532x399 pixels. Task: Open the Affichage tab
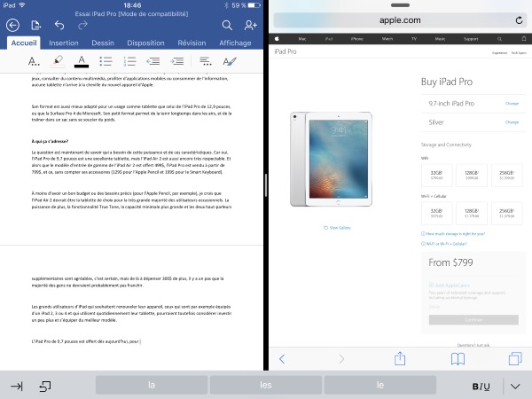(235, 43)
